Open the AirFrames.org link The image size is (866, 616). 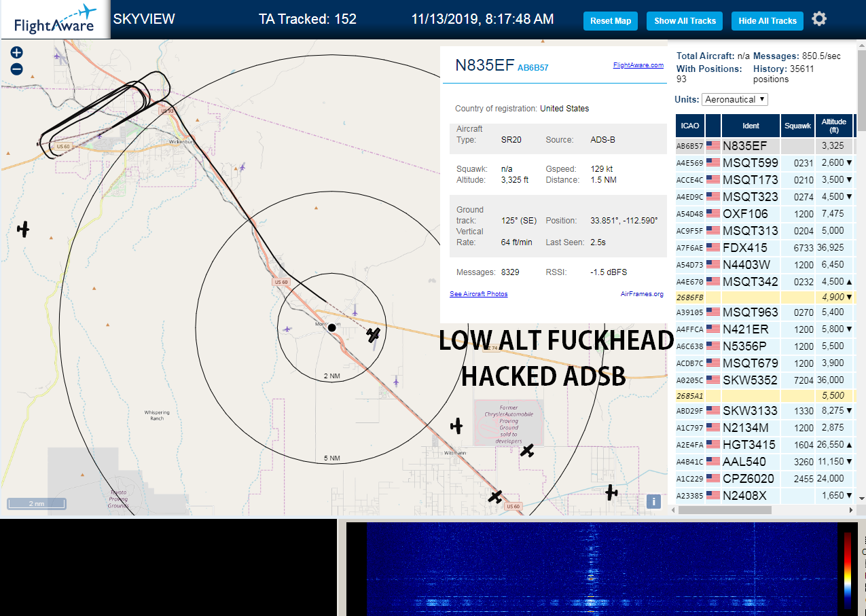coord(642,294)
